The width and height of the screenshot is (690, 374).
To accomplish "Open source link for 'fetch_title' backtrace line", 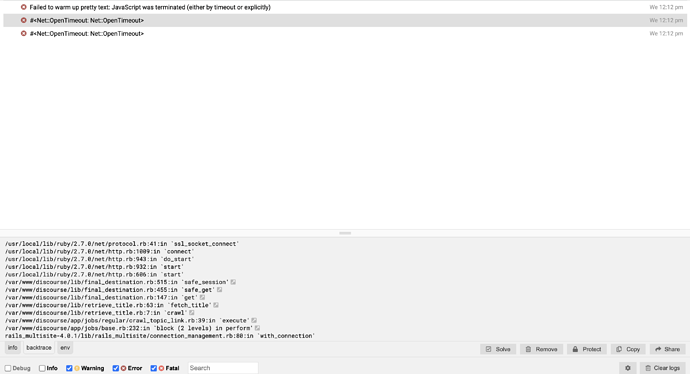I will [x=216, y=305].
